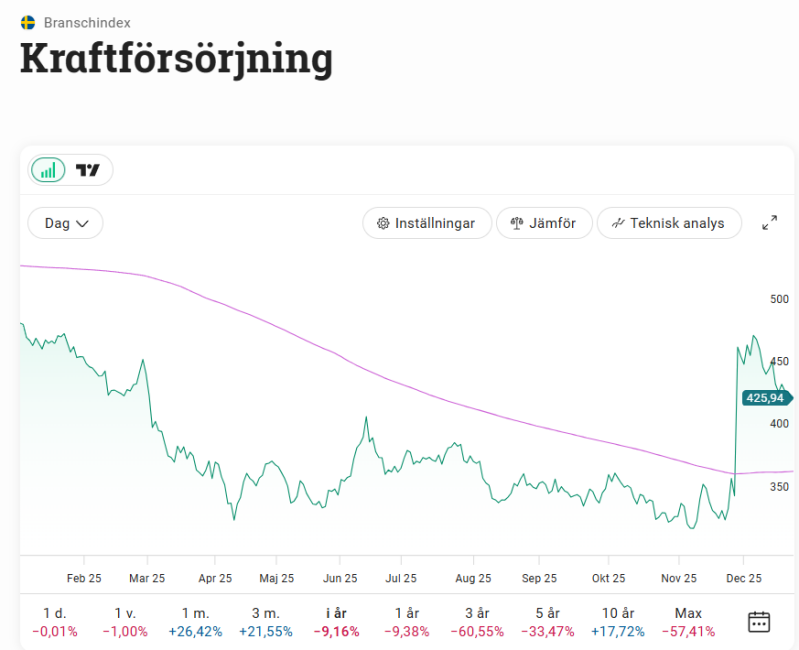Expand chart to fullscreen
799x650 pixels.
click(769, 223)
